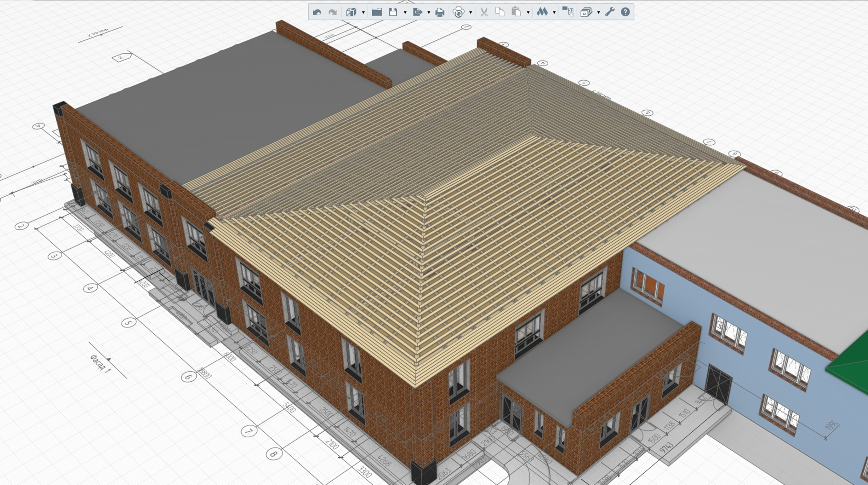Open project with the folder icon
The image size is (868, 485).
(x=377, y=13)
